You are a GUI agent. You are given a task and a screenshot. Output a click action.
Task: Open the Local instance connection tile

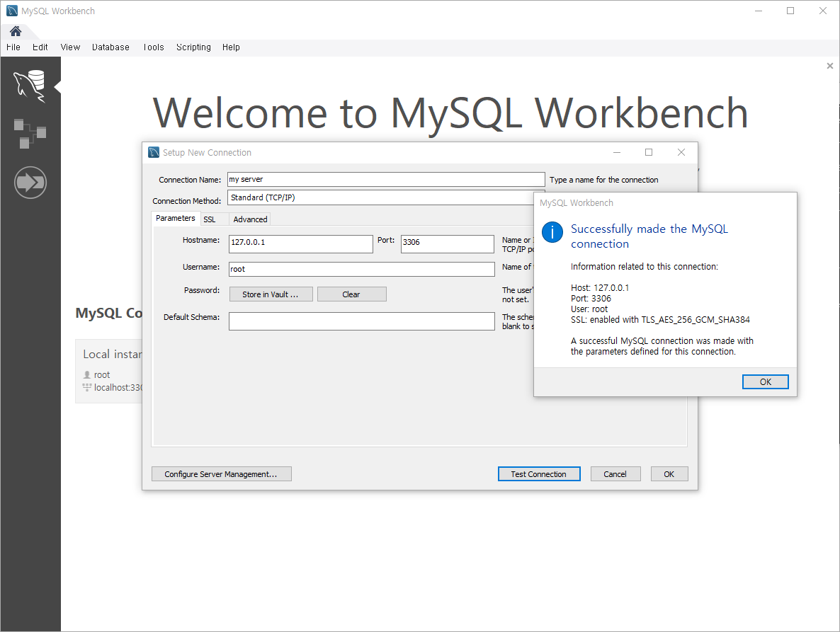pos(109,370)
